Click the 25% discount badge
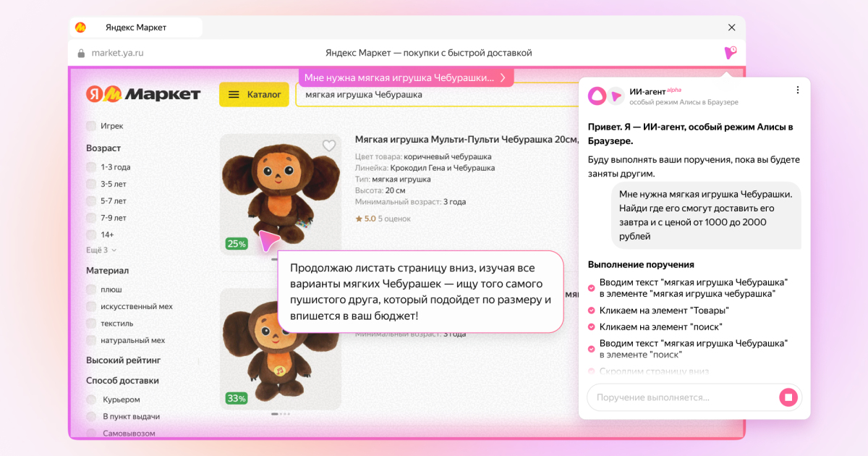This screenshot has height=456, width=868. click(237, 244)
